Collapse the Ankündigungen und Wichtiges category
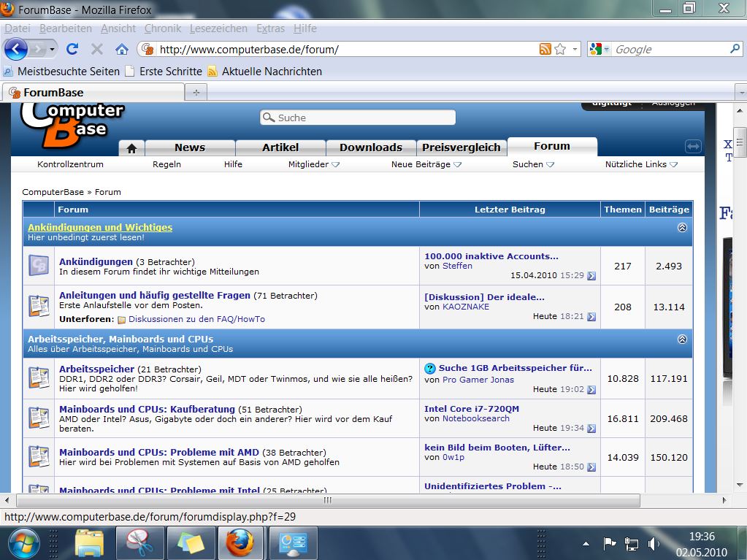 pos(682,228)
